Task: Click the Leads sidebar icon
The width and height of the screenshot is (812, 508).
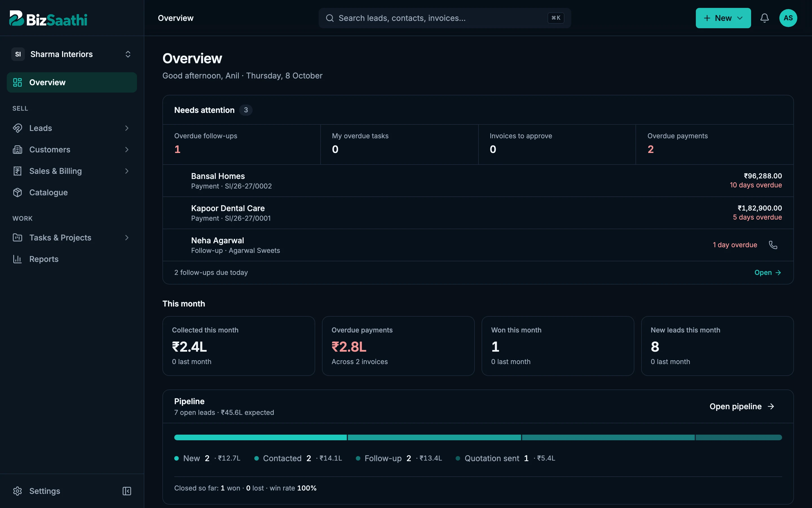Action: 17,128
